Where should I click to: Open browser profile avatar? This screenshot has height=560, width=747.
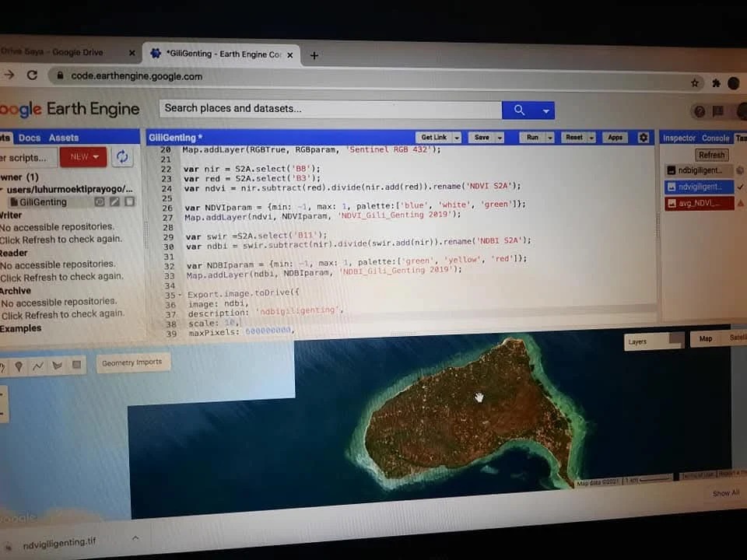[734, 84]
